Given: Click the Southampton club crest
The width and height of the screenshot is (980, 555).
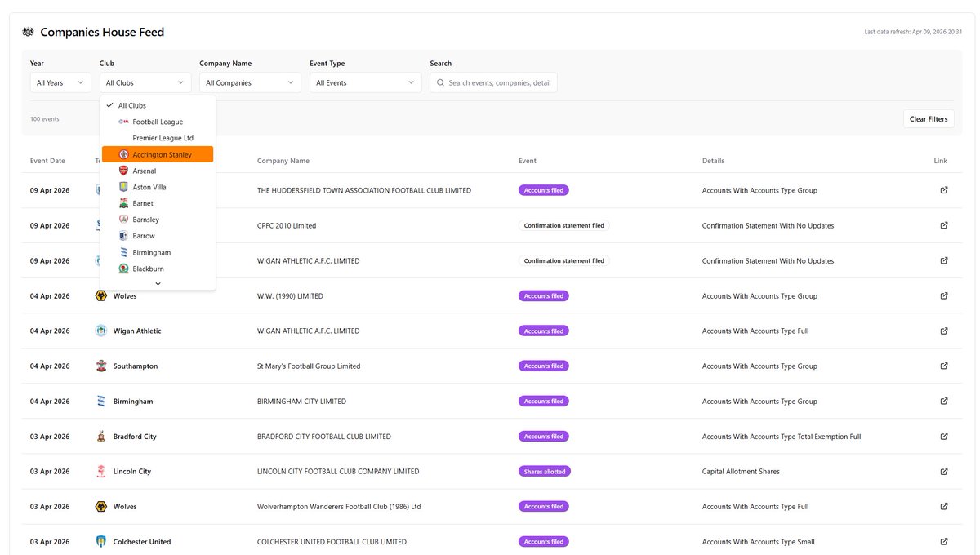Looking at the screenshot, I should pyautogui.click(x=101, y=366).
